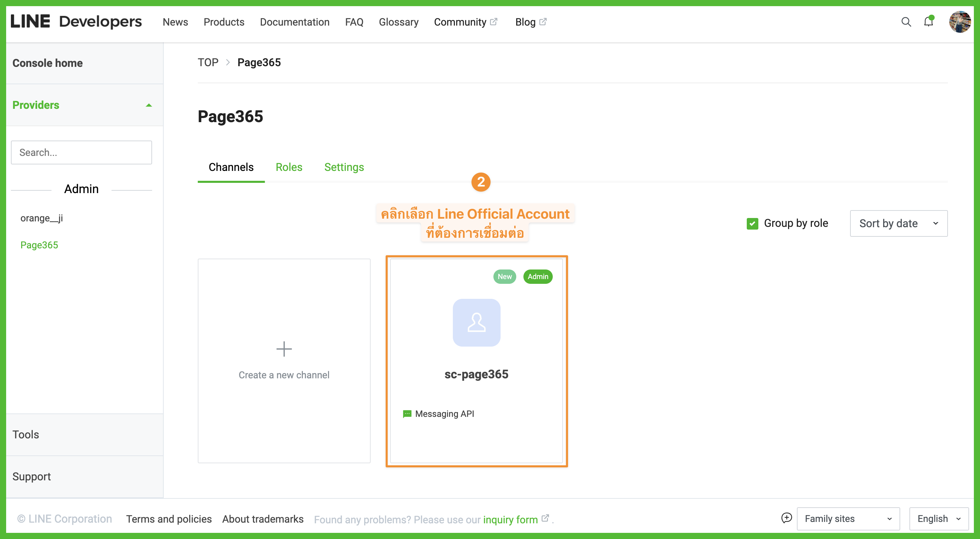This screenshot has height=539, width=980.
Task: Open the Products menu item
Action: 224,22
